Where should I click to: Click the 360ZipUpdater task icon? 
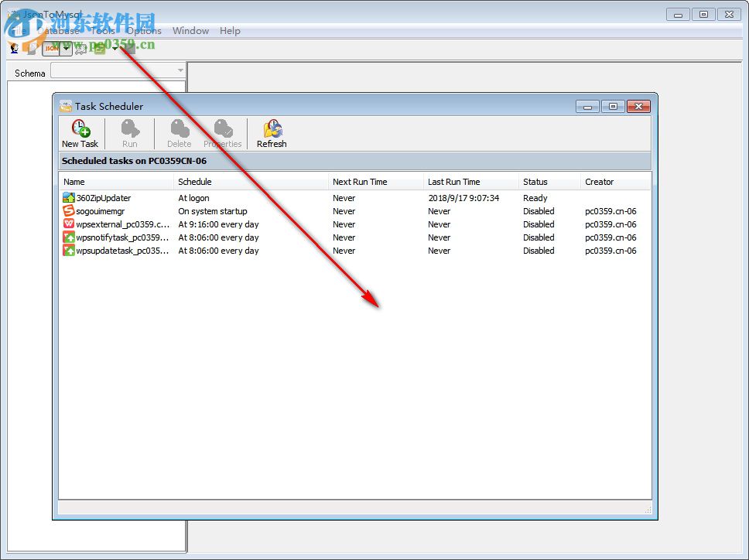67,198
